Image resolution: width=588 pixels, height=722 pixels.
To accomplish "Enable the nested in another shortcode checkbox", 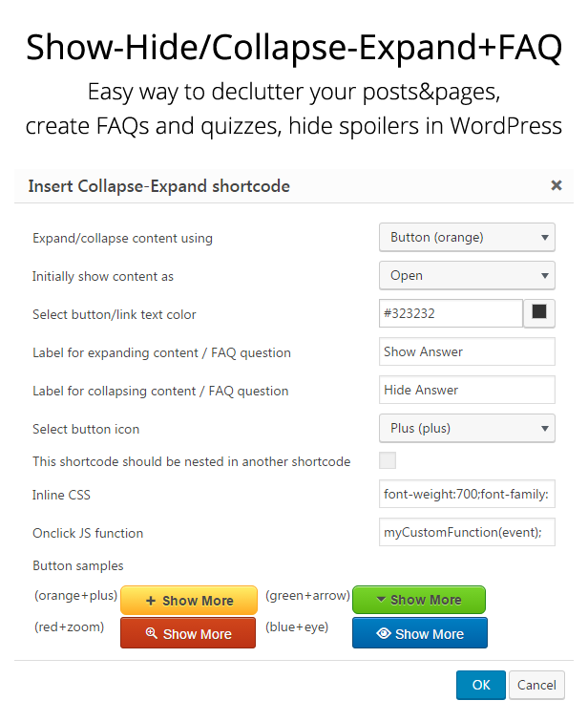I will coord(388,461).
